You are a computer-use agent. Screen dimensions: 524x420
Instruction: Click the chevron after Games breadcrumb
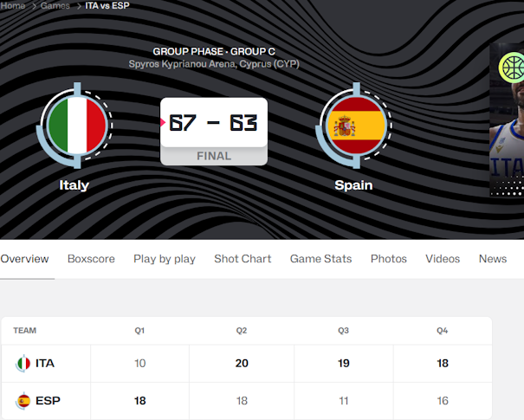pyautogui.click(x=79, y=6)
